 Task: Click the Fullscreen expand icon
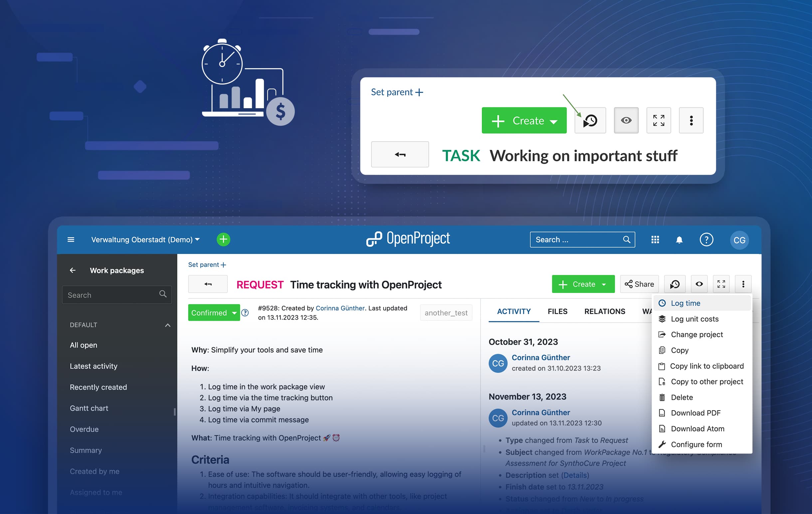coord(721,284)
